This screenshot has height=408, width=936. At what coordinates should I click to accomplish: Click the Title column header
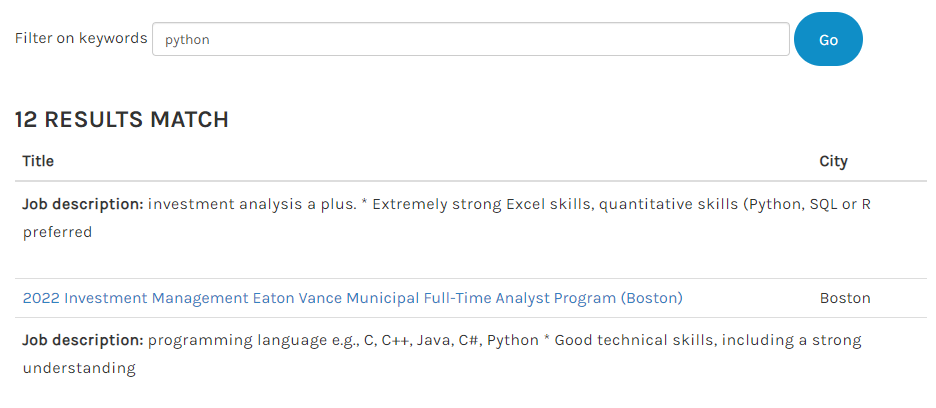pyautogui.click(x=38, y=161)
